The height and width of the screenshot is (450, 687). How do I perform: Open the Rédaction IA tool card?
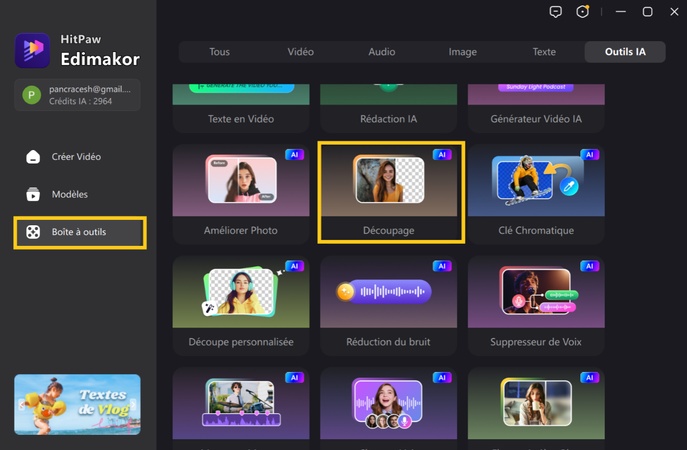point(389,108)
